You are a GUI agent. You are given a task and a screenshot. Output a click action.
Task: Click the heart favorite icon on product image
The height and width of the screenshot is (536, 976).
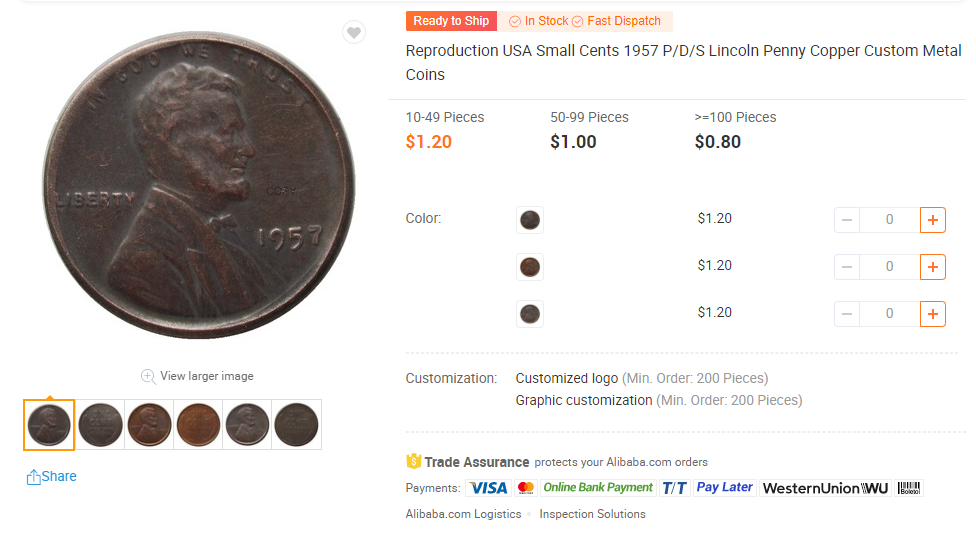[x=353, y=33]
